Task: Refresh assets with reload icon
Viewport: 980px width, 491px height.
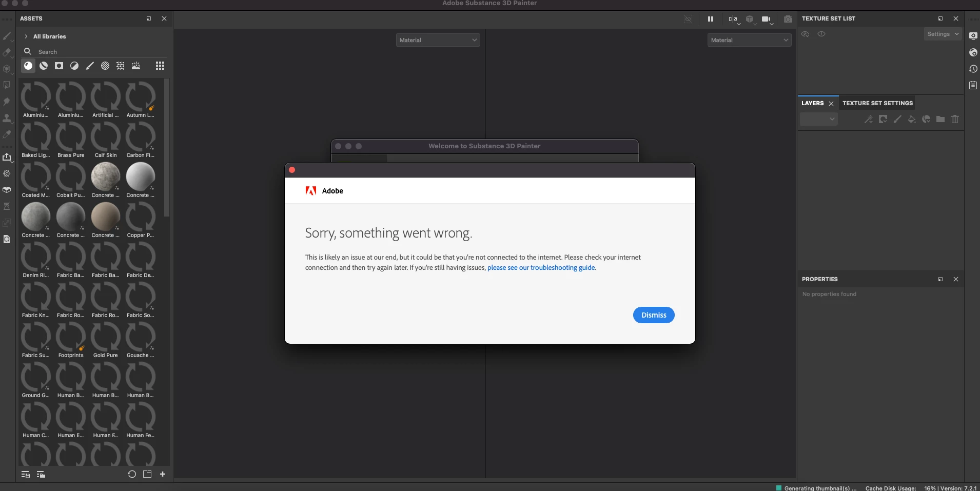Action: (x=132, y=474)
